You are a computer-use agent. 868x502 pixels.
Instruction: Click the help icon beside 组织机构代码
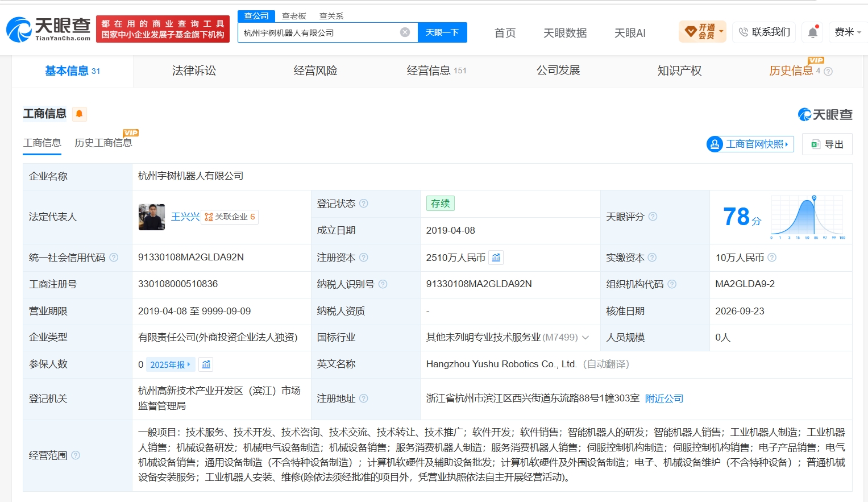pos(672,284)
